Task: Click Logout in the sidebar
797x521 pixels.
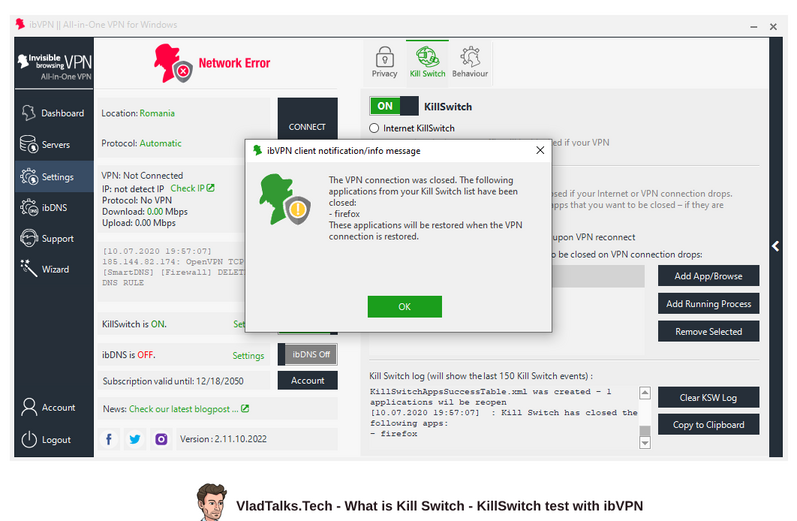Action: pyautogui.click(x=53, y=440)
